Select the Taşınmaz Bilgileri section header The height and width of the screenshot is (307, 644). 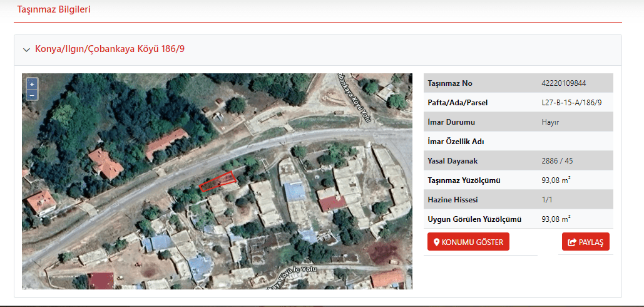click(54, 10)
